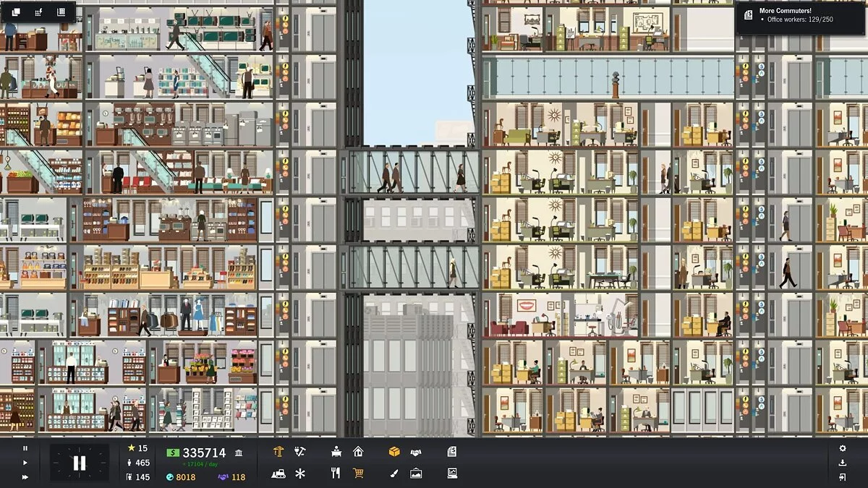Click the exit game door icon
Image resolution: width=868 pixels, height=488 pixels.
pos(843,477)
